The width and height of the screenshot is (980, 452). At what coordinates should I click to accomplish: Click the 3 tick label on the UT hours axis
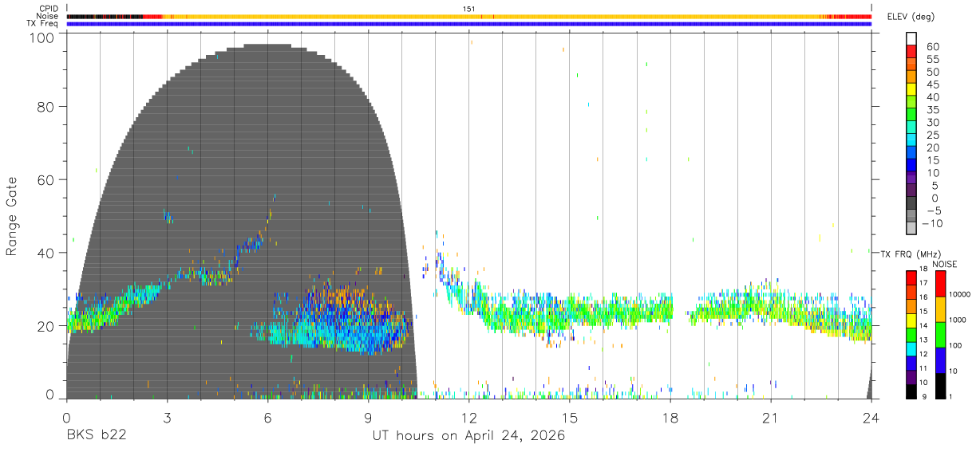coord(167,417)
